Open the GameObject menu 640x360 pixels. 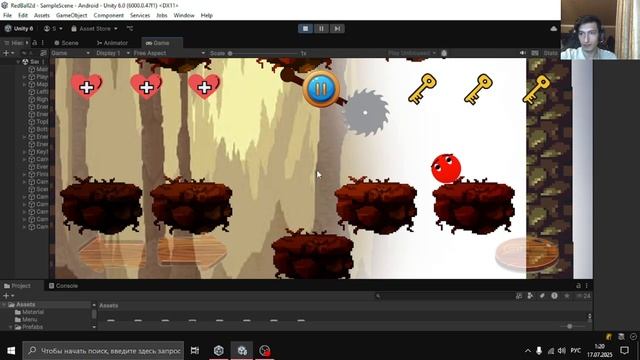pos(71,16)
